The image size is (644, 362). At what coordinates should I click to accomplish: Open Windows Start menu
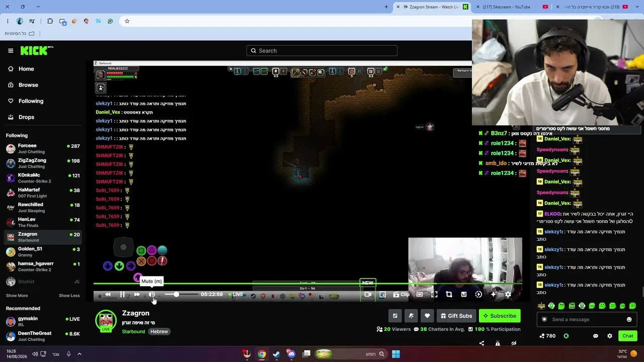tap(396, 354)
